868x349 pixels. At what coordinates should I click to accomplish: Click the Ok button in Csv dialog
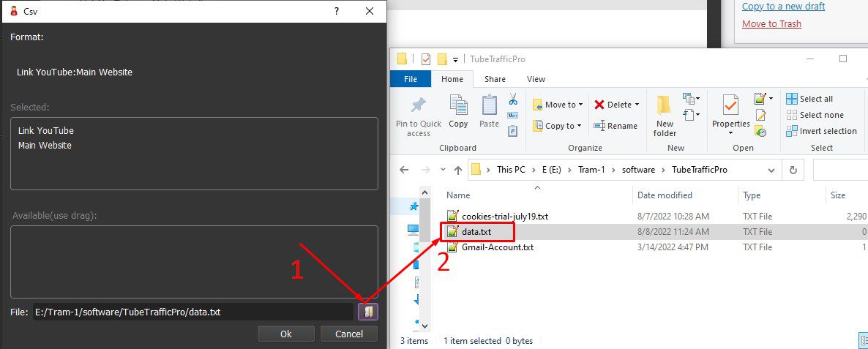pos(285,334)
